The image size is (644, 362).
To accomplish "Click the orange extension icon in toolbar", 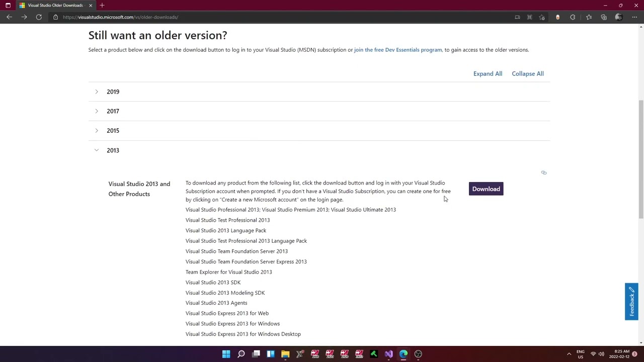I will (557, 17).
